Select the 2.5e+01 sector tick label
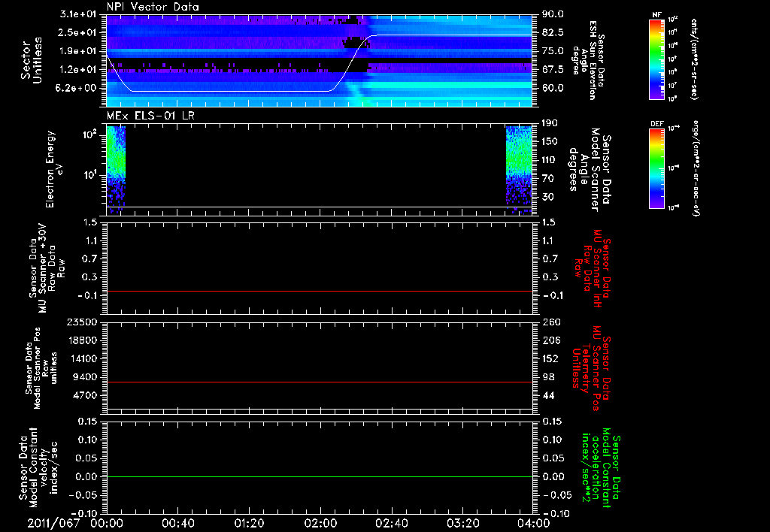Viewport: 770px width, 532px height. pyautogui.click(x=77, y=33)
